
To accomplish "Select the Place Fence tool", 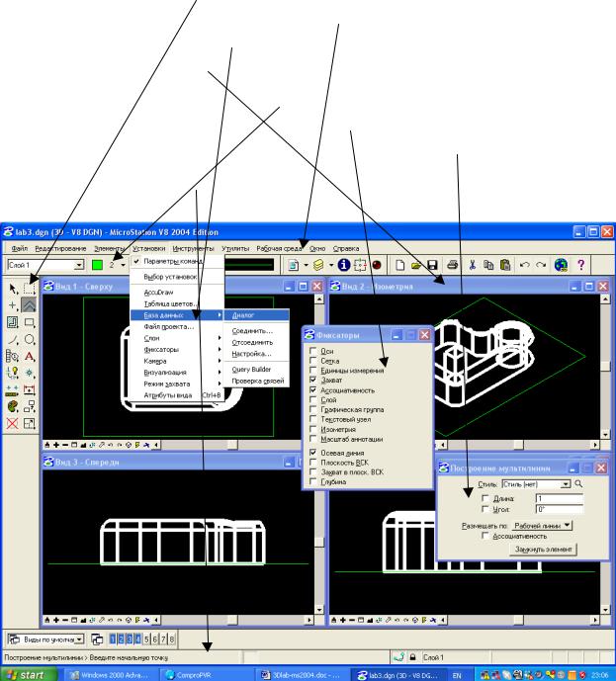I will pyautogui.click(x=29, y=289).
